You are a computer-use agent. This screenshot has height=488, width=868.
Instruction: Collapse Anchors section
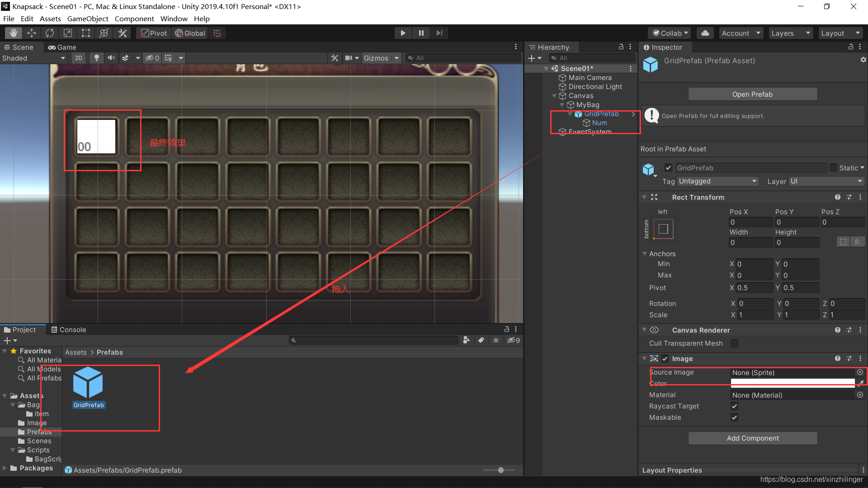click(645, 253)
